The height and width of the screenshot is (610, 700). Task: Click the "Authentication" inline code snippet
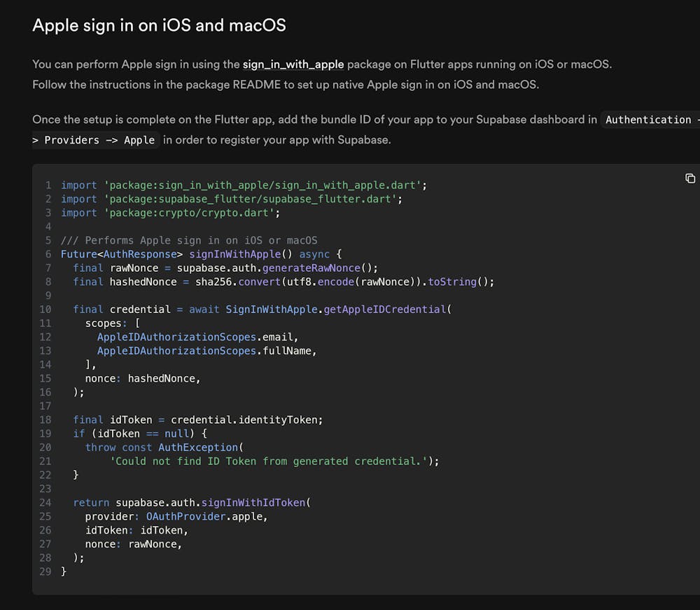coord(648,120)
